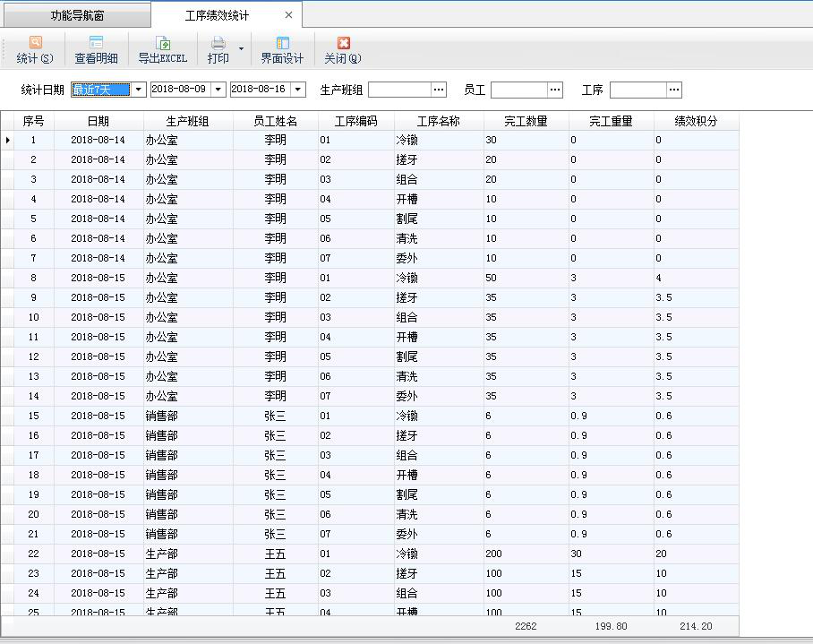The height and width of the screenshot is (644, 813).
Task: Click the 工序 browse ellipsis button
Action: coord(674,90)
